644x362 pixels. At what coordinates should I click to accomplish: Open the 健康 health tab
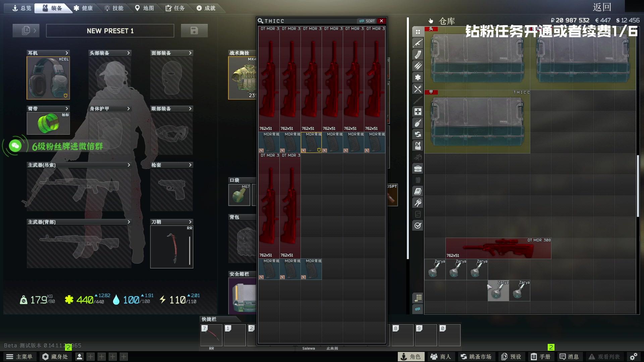[83, 8]
